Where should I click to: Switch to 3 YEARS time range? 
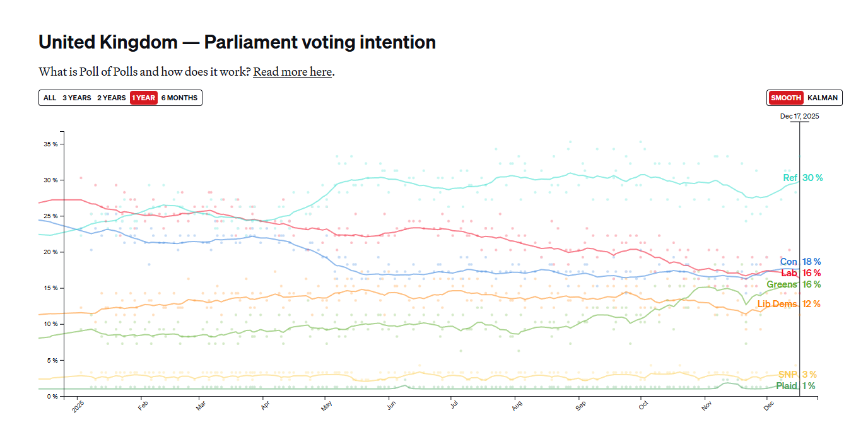point(77,98)
